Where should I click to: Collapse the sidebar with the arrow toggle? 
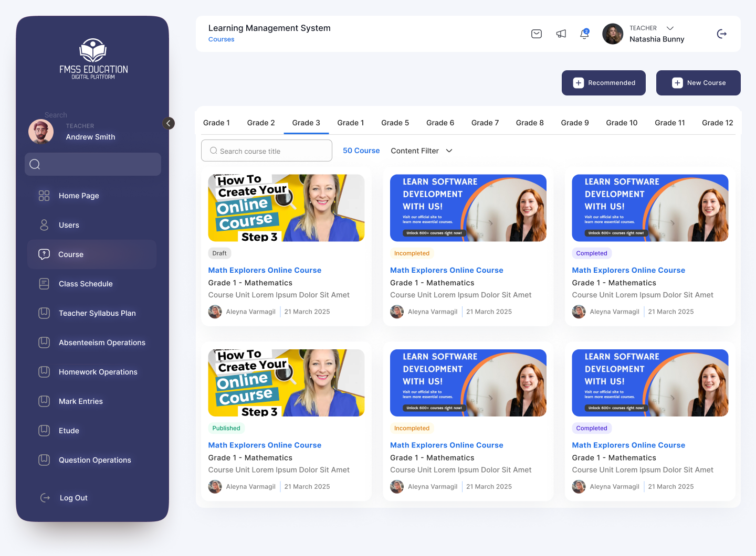tap(168, 123)
